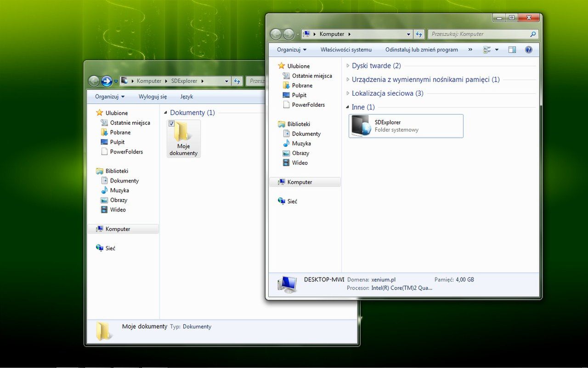Open address bar history dropdown in Komputer window
This screenshot has width=588, height=368.
click(x=408, y=34)
